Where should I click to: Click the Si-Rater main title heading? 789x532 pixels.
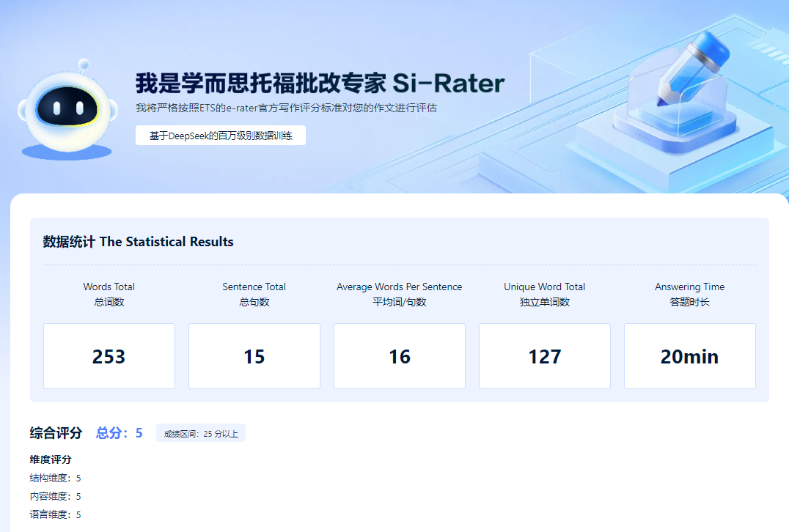pyautogui.click(x=320, y=83)
